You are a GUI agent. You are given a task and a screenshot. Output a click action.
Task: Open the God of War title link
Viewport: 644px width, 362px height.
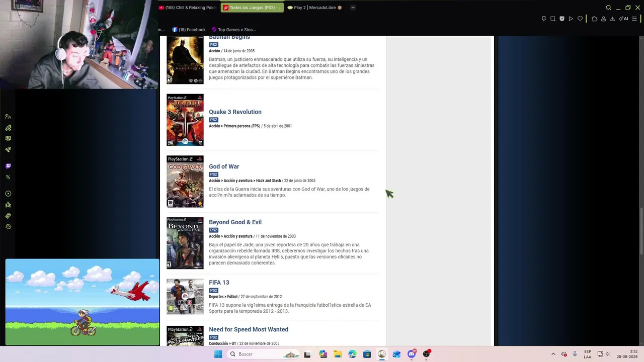click(224, 166)
